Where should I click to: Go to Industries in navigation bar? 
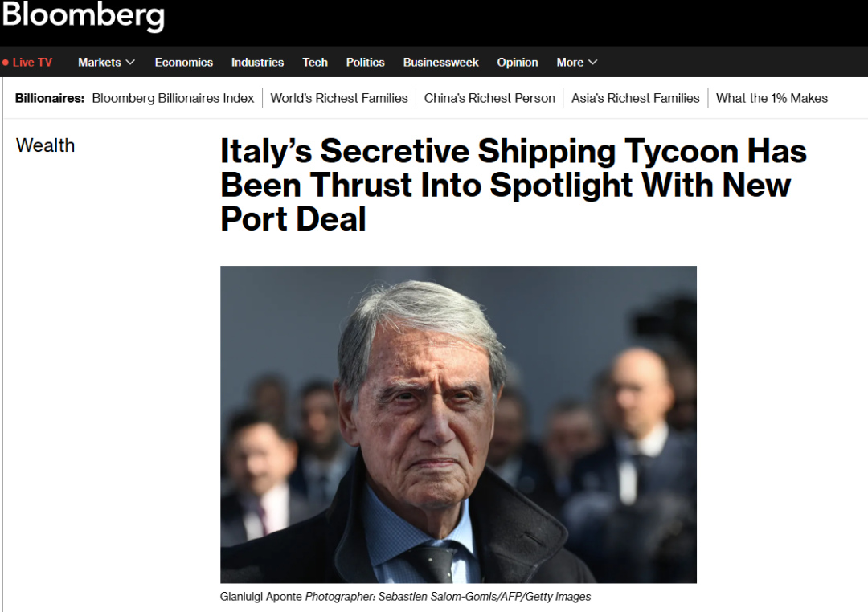pyautogui.click(x=257, y=63)
